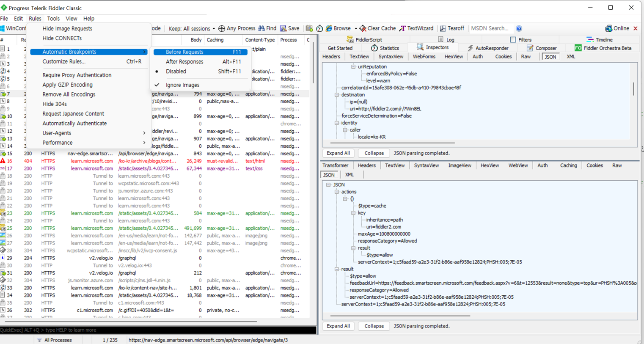Select the Disabled breakpoint option

[x=176, y=72]
